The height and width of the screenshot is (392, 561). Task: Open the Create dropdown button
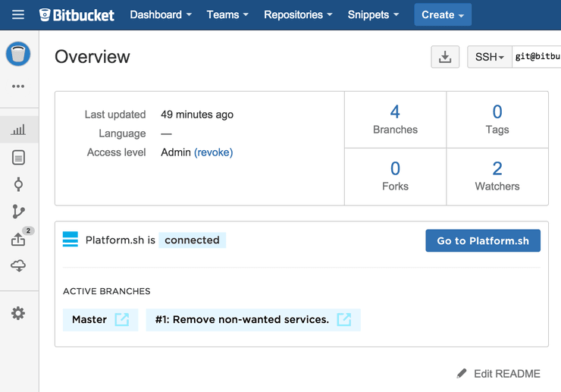pyautogui.click(x=443, y=14)
